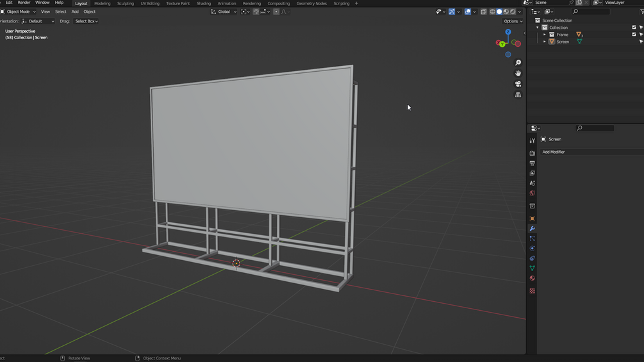The height and width of the screenshot is (362, 644).
Task: Switch to solid viewport shading
Action: coord(499,12)
